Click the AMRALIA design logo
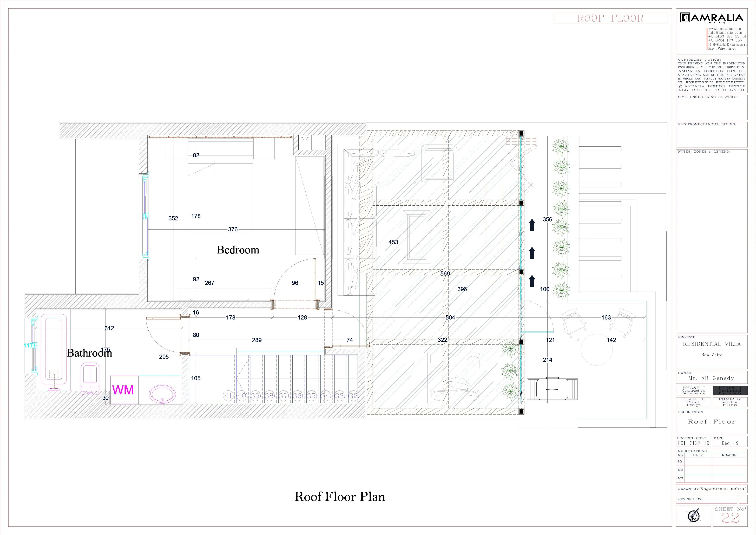Viewport: 756px width, 535px height. pyautogui.click(x=712, y=18)
